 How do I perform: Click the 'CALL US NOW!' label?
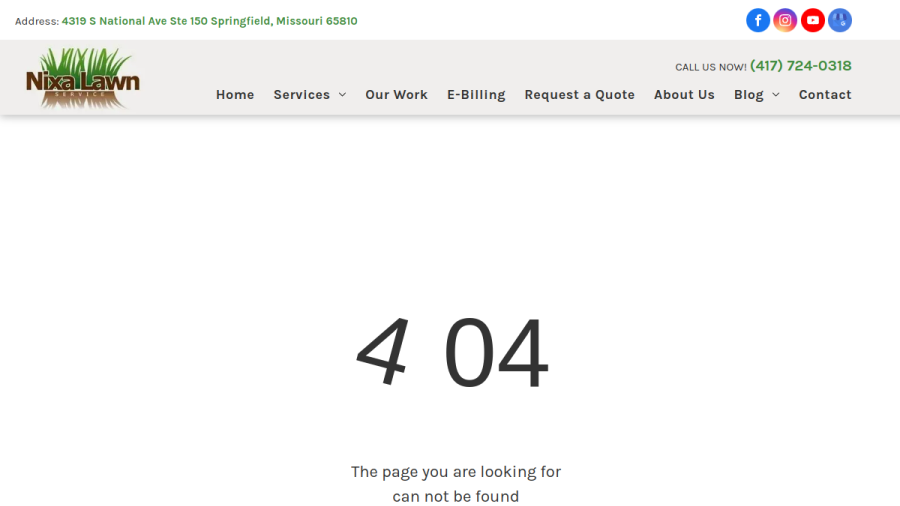point(711,67)
